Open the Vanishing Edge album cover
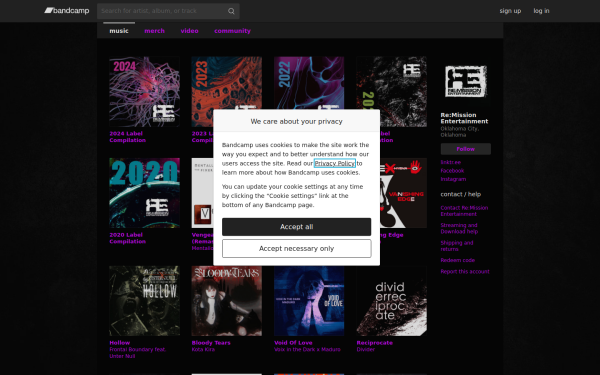This screenshot has height=375, width=600. point(404,193)
